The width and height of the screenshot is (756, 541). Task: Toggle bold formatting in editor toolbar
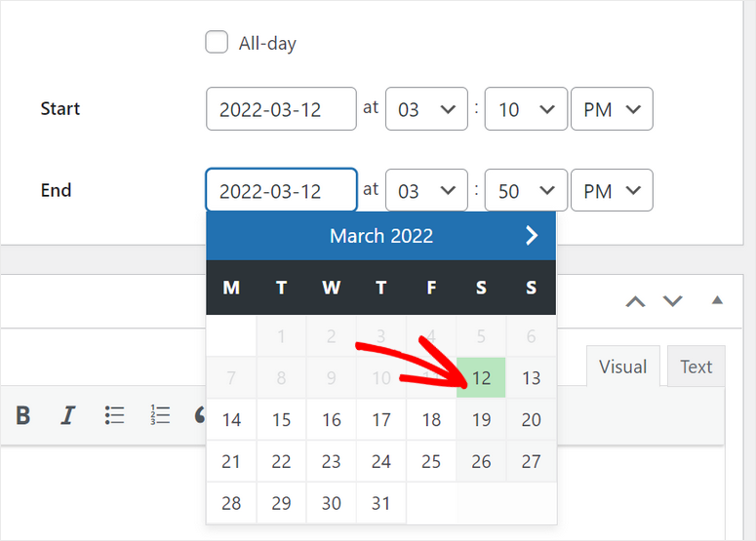click(x=22, y=416)
